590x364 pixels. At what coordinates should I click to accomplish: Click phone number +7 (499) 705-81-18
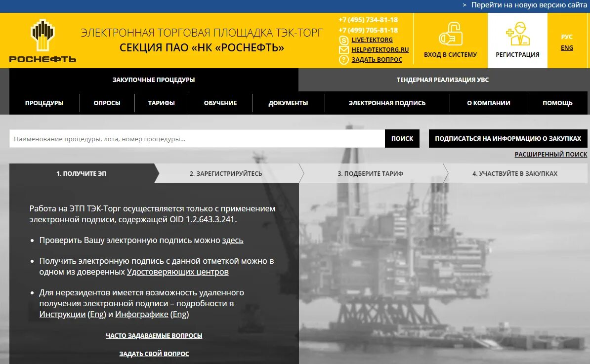pyautogui.click(x=368, y=30)
